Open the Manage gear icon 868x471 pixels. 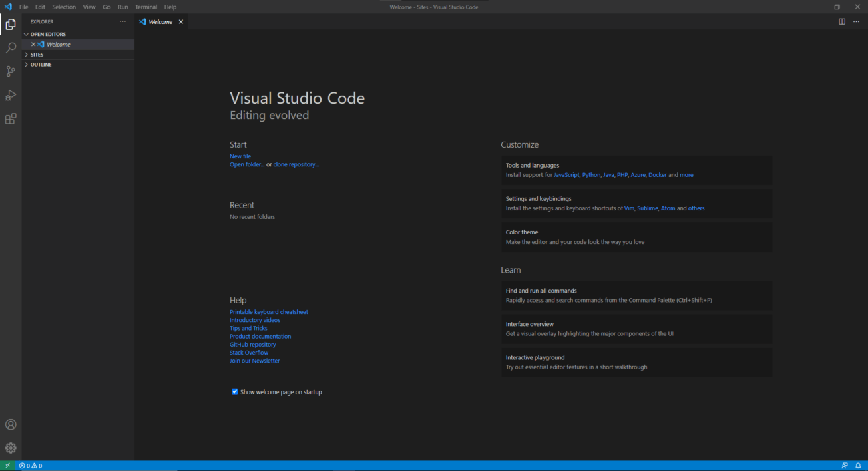pyautogui.click(x=11, y=448)
